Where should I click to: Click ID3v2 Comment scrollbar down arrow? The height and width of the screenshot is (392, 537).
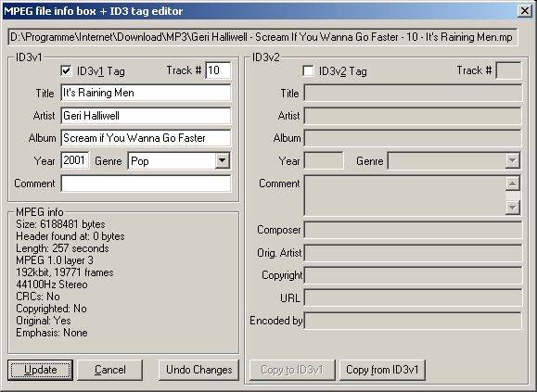tap(513, 208)
